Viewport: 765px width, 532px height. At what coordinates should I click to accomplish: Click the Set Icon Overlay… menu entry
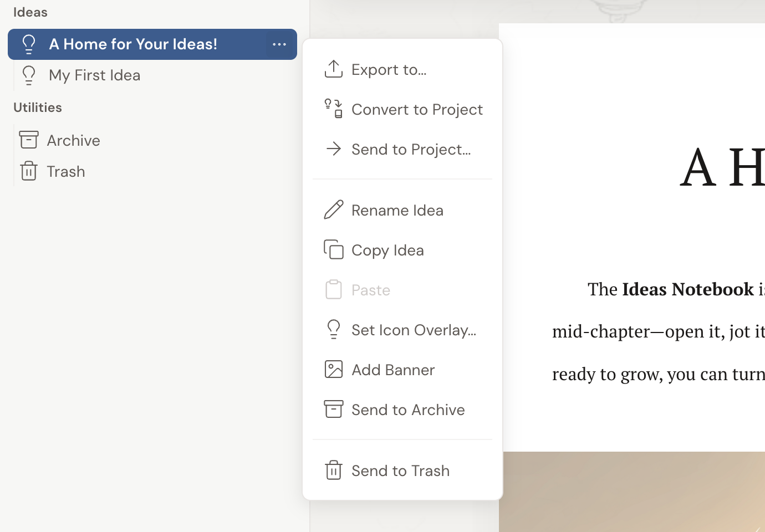coord(402,330)
